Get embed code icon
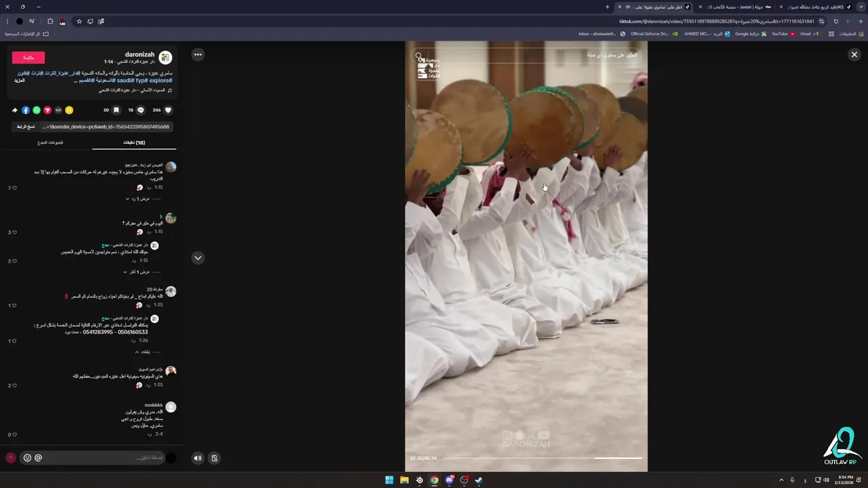The image size is (868, 488). coord(58,110)
